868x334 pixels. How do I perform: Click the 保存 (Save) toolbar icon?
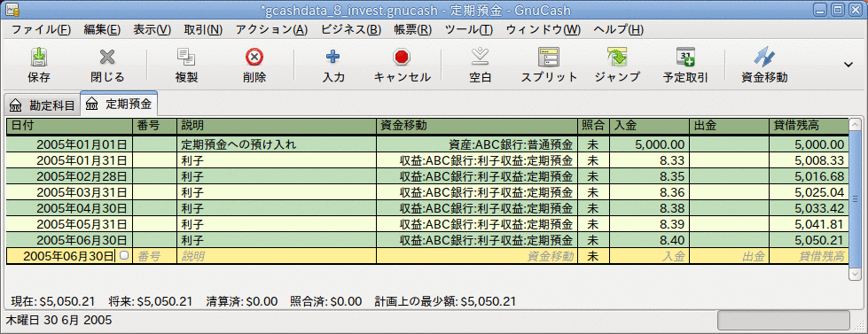pyautogui.click(x=38, y=57)
